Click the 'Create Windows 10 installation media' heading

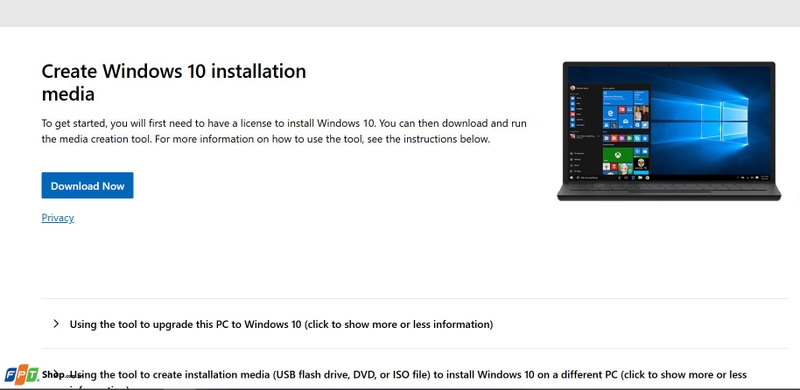[173, 82]
